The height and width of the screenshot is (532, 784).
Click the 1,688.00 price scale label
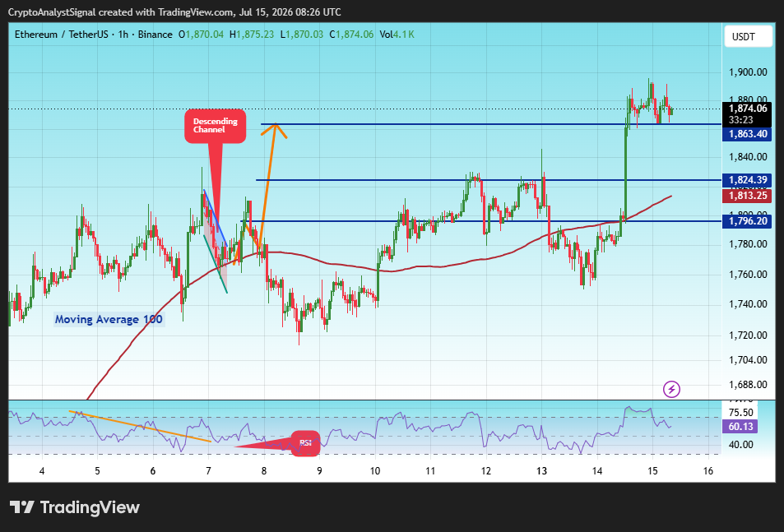click(748, 385)
